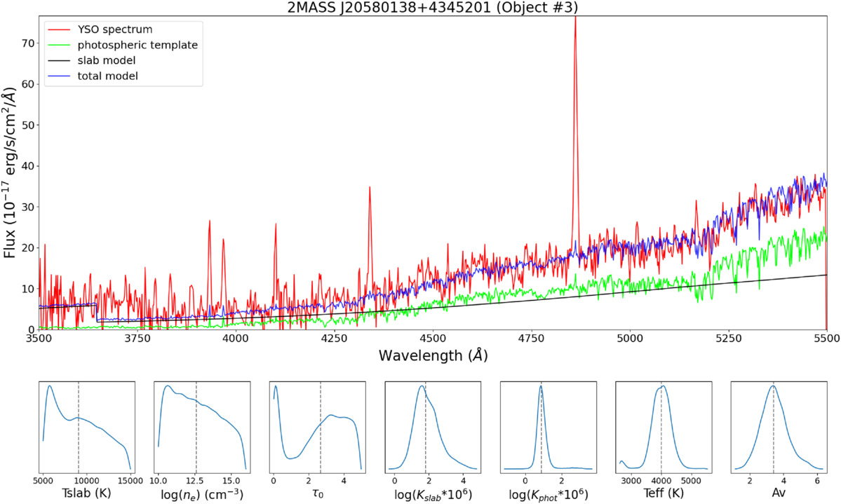841x504 pixels.
Task: Click the x-axis tick label 4750
Action: pyautogui.click(x=531, y=339)
